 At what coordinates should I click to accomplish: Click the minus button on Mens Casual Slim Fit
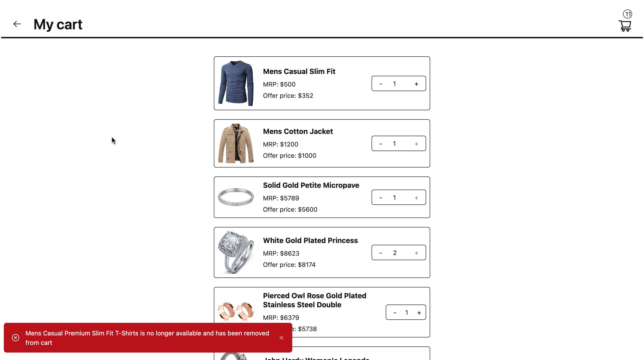point(381,84)
